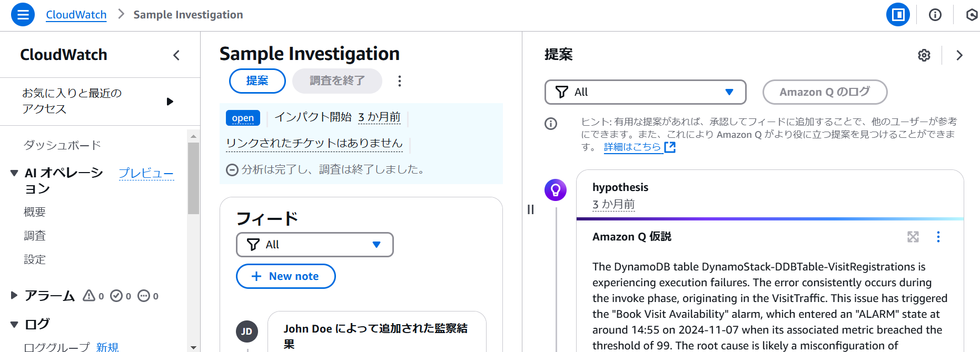The image size is (980, 352).
Task: Click the panel resize handle
Action: click(x=531, y=209)
